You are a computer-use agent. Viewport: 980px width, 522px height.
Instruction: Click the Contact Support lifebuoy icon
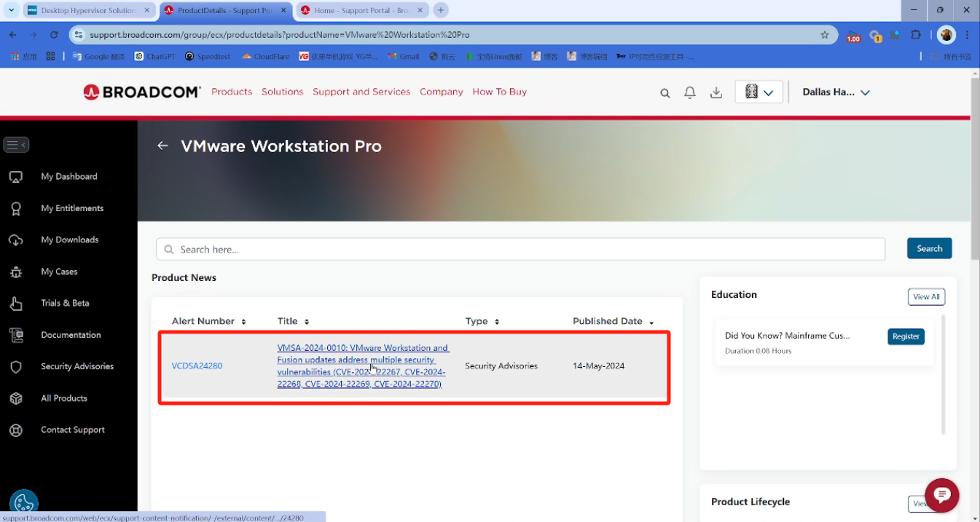(15, 430)
